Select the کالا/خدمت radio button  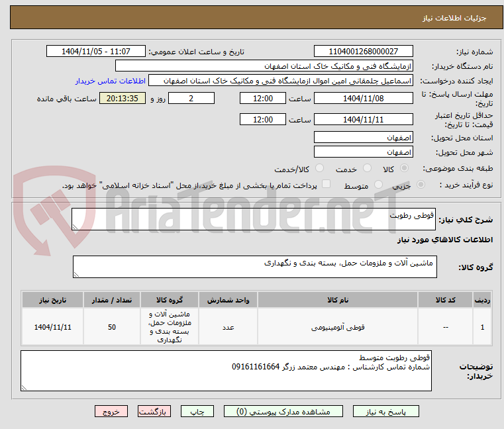pos(319,168)
